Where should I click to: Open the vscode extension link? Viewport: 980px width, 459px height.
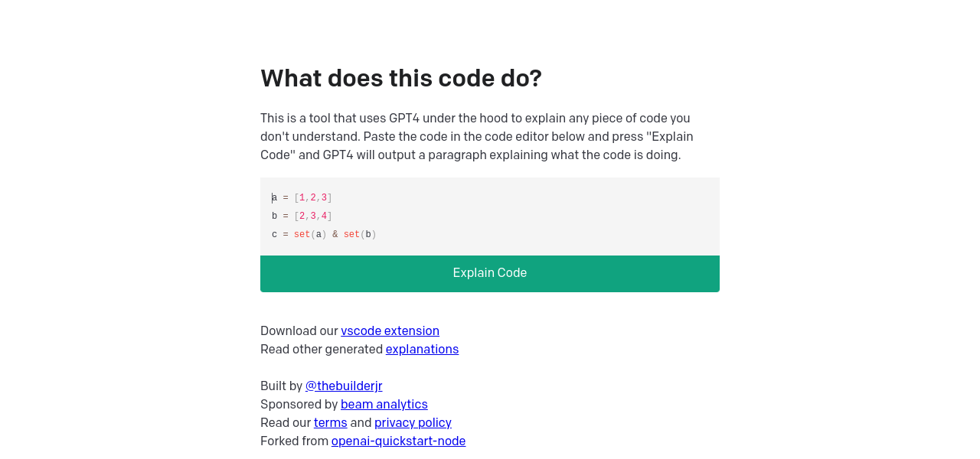(390, 331)
